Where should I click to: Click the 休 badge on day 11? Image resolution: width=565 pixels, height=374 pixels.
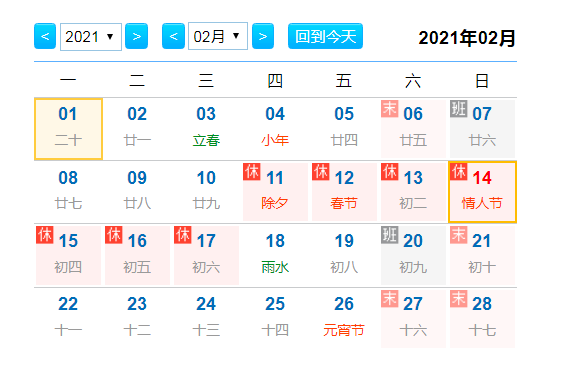point(252,172)
